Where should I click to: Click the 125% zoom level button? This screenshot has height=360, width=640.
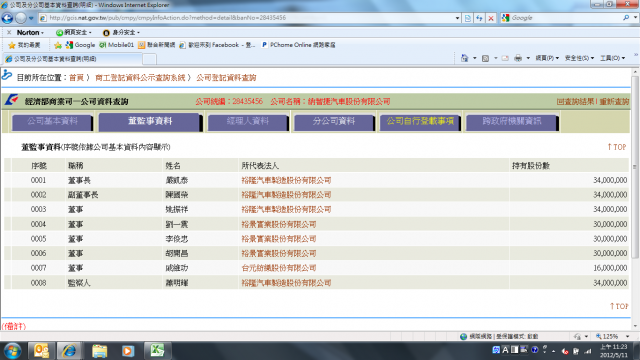(607, 336)
